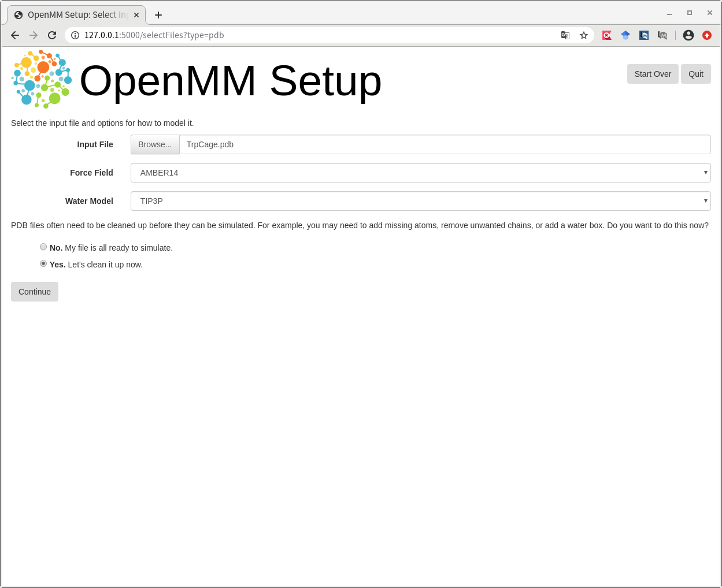Screen dimensions: 722x588
Task: Bookmark this page with the star icon
Action: (584, 35)
